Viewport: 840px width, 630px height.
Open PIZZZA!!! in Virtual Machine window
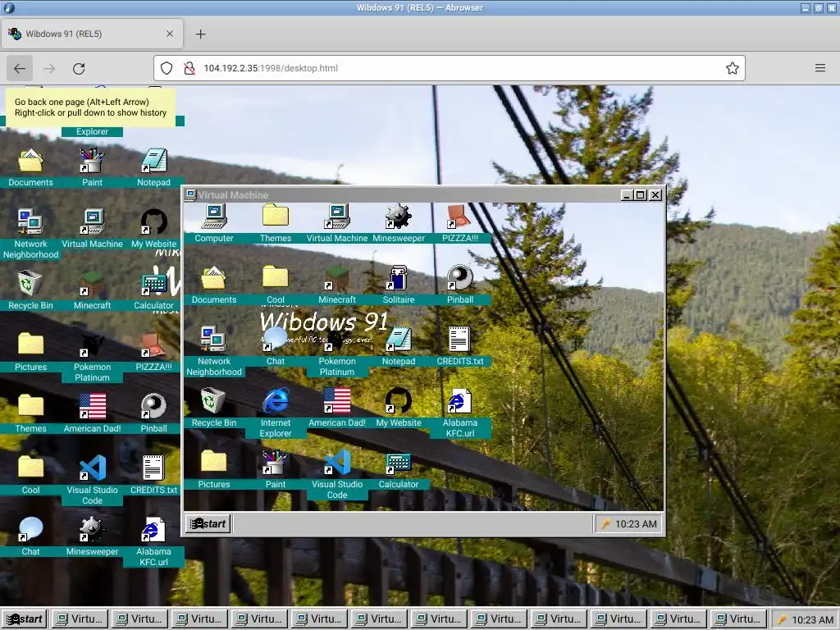(460, 223)
